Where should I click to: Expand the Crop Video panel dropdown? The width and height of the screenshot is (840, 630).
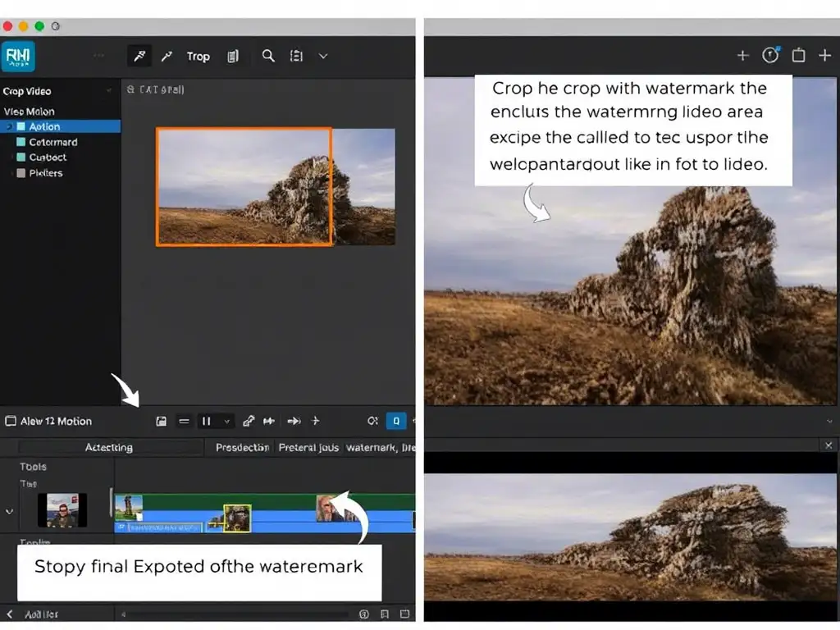click(x=109, y=90)
